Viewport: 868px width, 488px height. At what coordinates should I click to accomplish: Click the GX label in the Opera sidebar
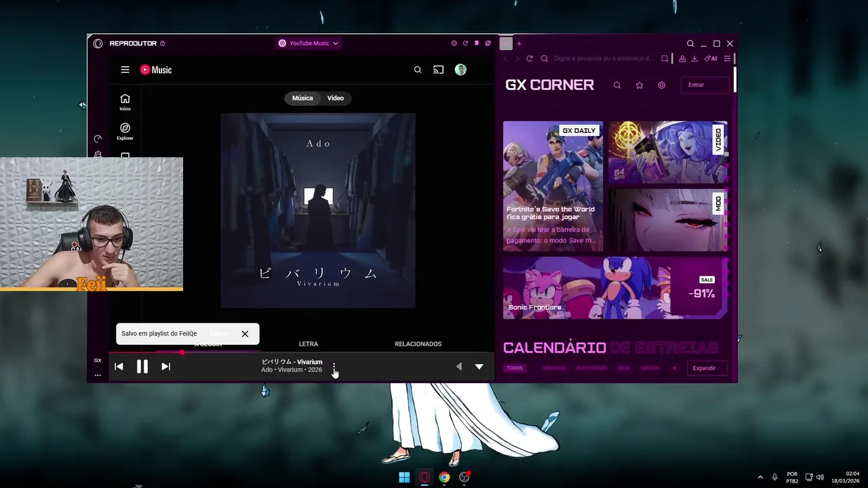point(98,361)
